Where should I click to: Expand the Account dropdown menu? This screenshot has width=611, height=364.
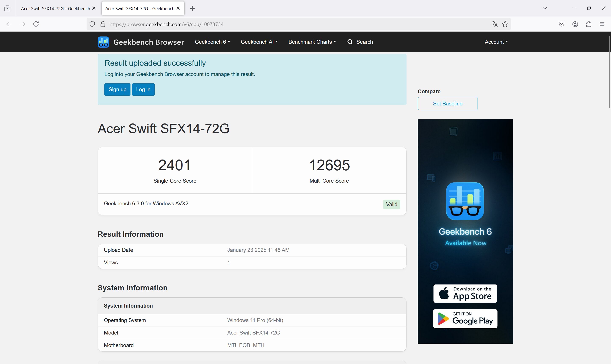(496, 42)
